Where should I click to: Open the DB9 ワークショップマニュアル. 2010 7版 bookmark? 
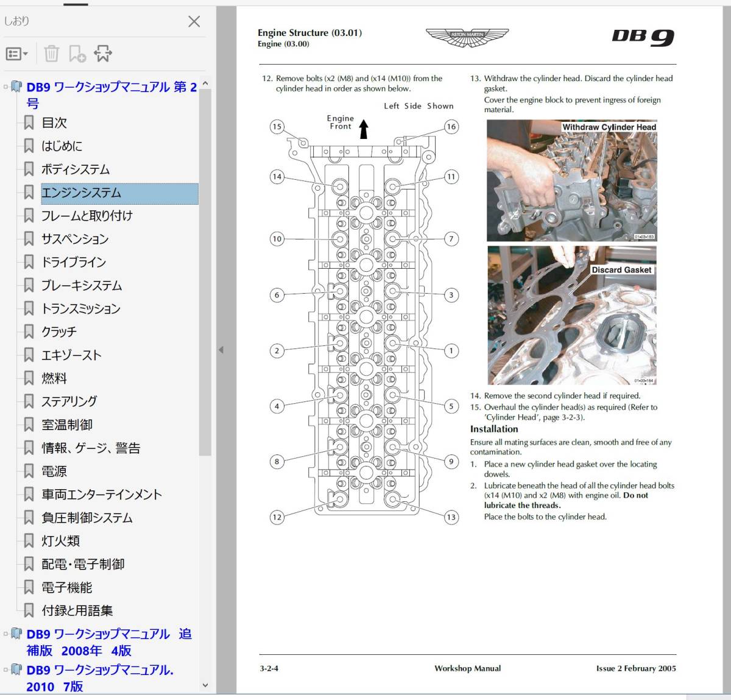click(x=100, y=678)
